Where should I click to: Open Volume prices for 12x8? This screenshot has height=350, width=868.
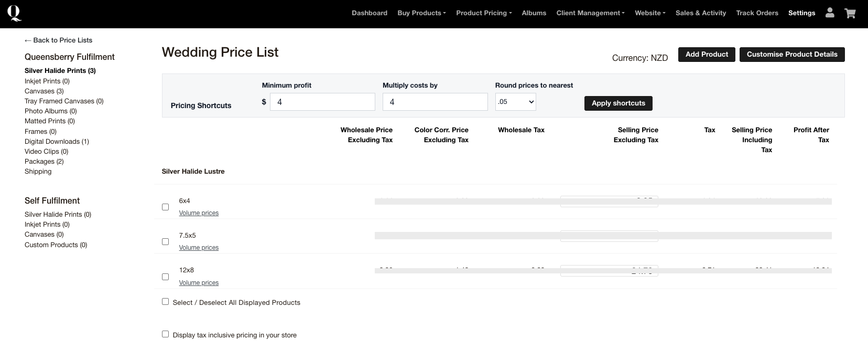coord(199,283)
